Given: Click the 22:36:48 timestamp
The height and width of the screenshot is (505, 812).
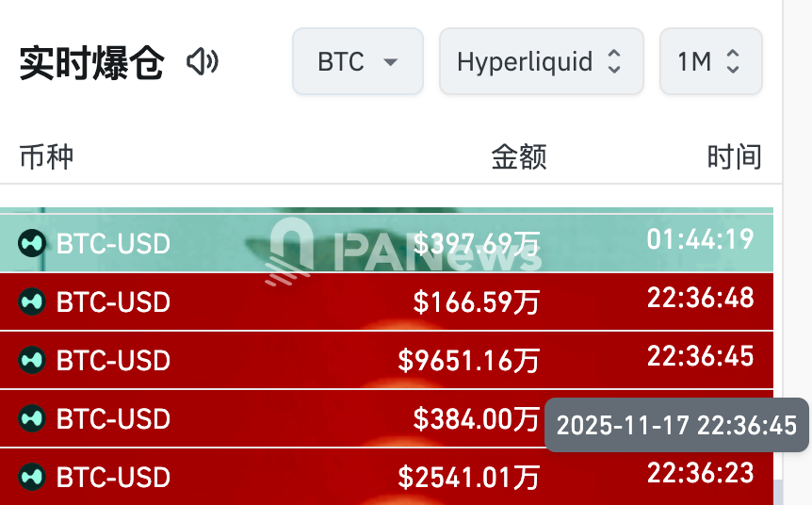Looking at the screenshot, I should click(x=700, y=298).
